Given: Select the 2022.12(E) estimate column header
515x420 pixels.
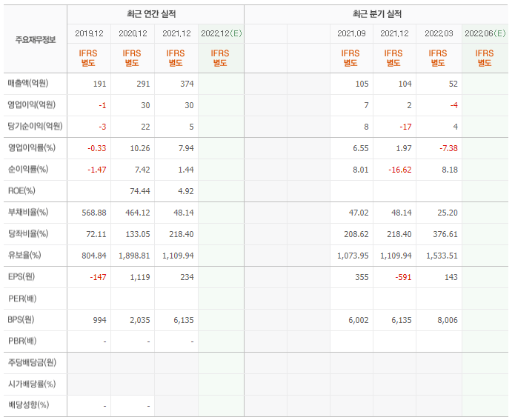Looking at the screenshot, I should click(x=221, y=33).
